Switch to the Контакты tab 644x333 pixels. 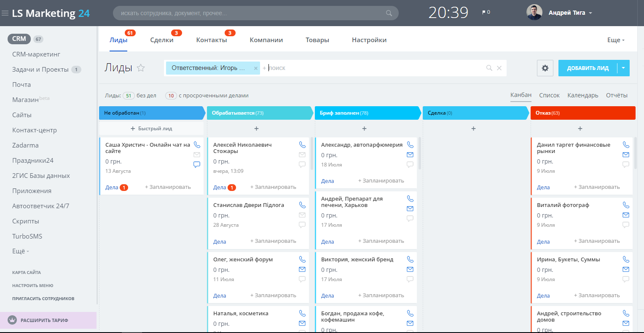tap(212, 40)
